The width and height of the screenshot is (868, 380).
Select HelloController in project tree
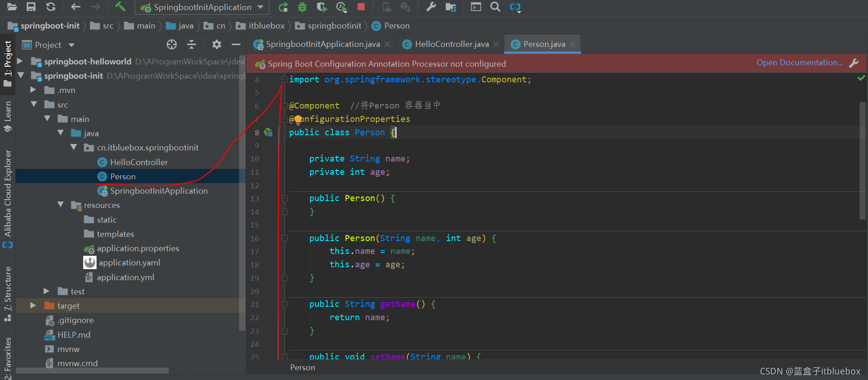tap(139, 162)
